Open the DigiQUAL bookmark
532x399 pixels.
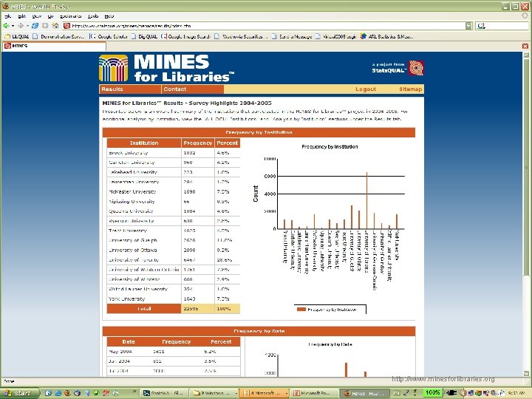click(x=144, y=36)
